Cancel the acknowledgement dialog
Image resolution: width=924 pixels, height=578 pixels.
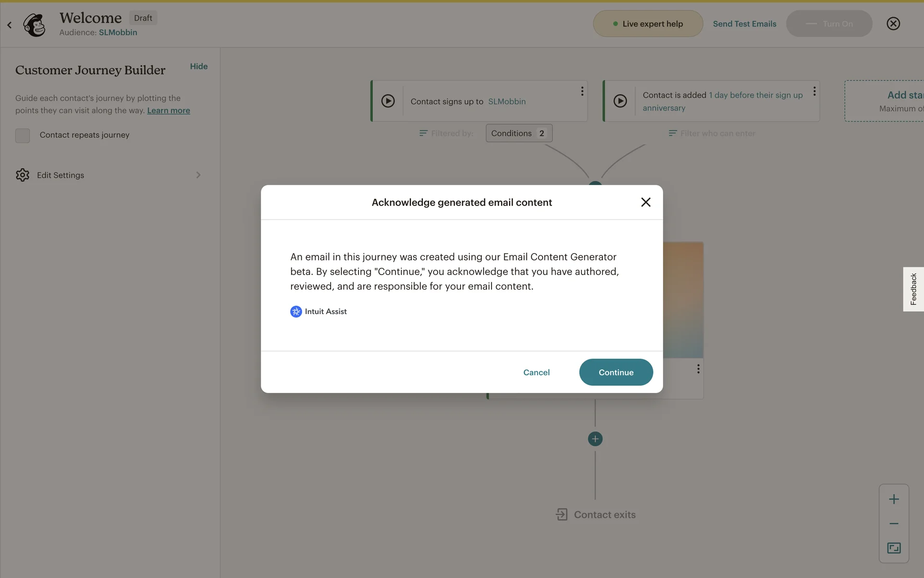(x=536, y=372)
